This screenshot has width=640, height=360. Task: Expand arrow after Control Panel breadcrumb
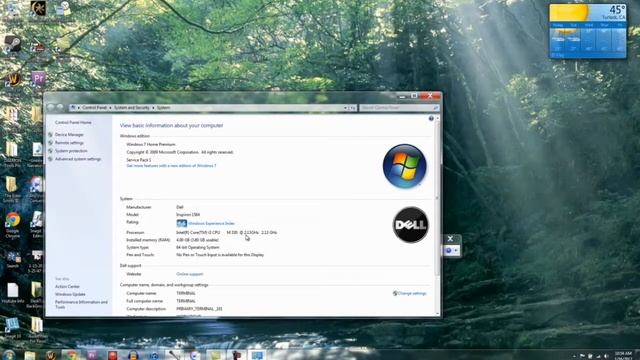point(110,108)
